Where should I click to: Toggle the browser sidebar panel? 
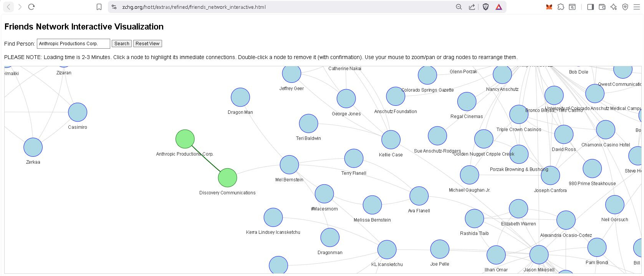click(x=590, y=7)
